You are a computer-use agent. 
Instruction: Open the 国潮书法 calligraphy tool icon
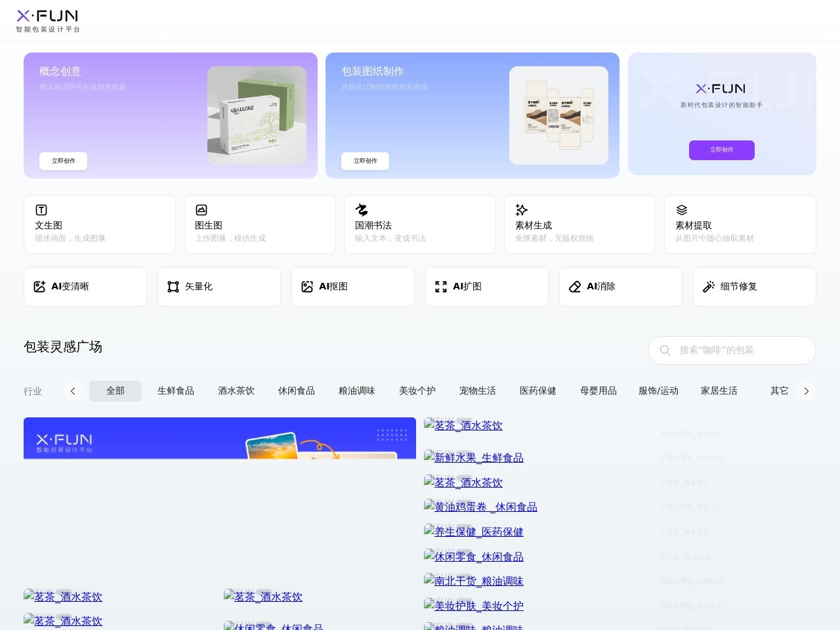click(x=362, y=210)
